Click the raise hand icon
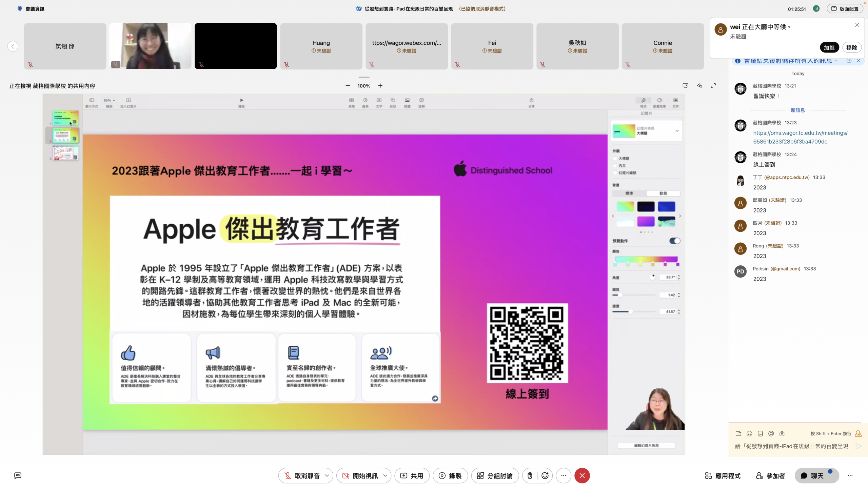Image resolution: width=868 pixels, height=488 pixels. pos(530,475)
